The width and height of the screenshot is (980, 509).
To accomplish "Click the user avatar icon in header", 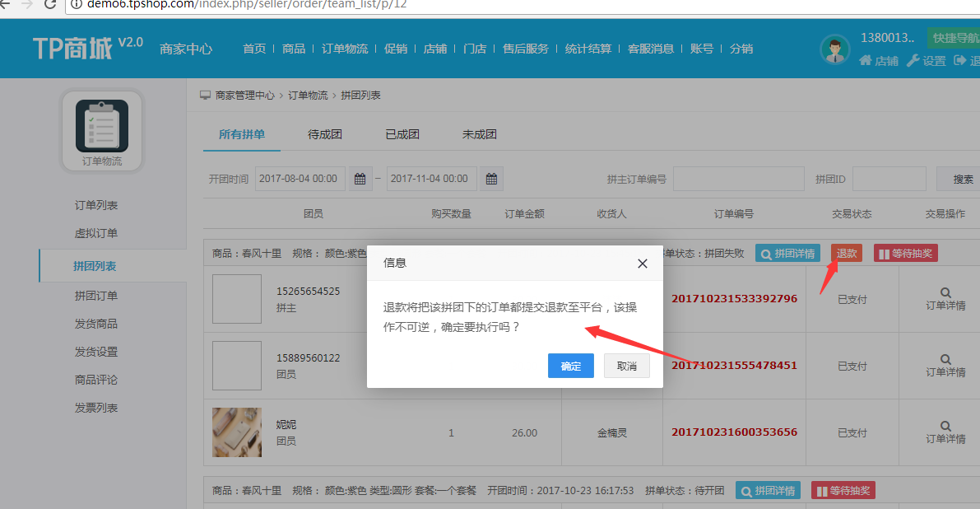I will 834,49.
